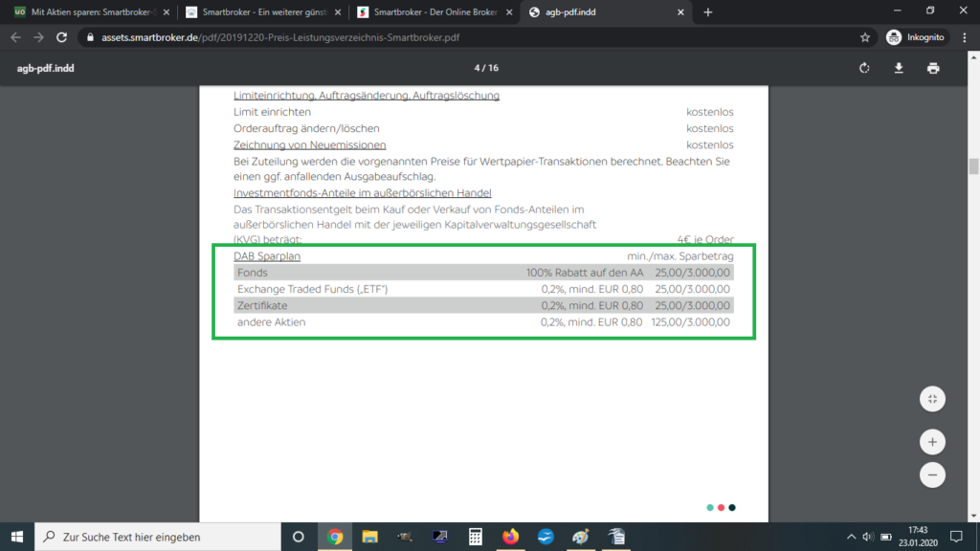The height and width of the screenshot is (551, 980).
Task: Go back with the browser arrow
Action: pyautogui.click(x=15, y=37)
